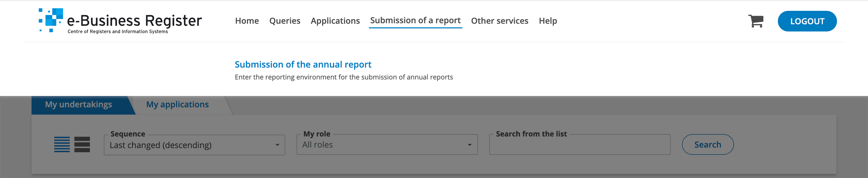868x178 pixels.
Task: Switch to My applications tab
Action: pos(177,105)
